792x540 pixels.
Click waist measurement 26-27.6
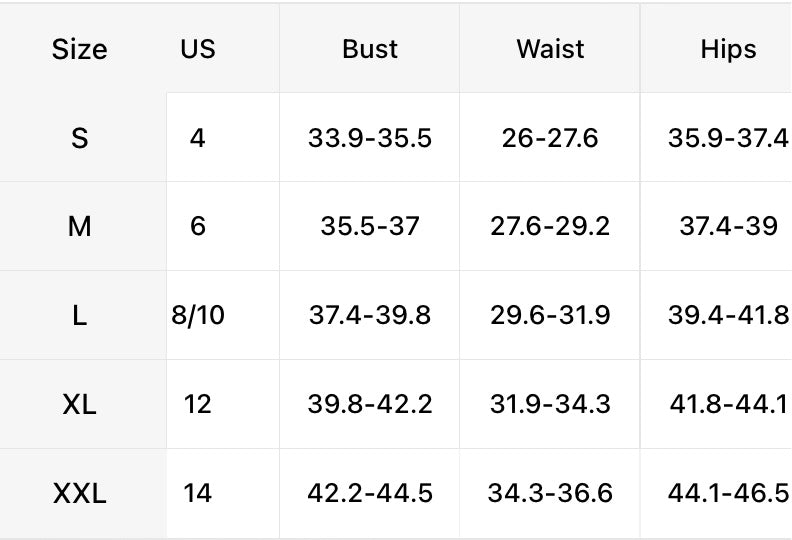550,138
